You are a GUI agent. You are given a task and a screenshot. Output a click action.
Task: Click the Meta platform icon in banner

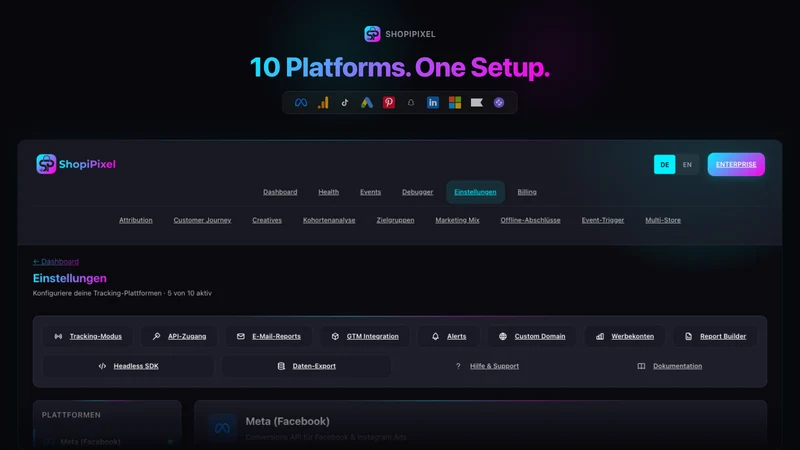tap(301, 103)
